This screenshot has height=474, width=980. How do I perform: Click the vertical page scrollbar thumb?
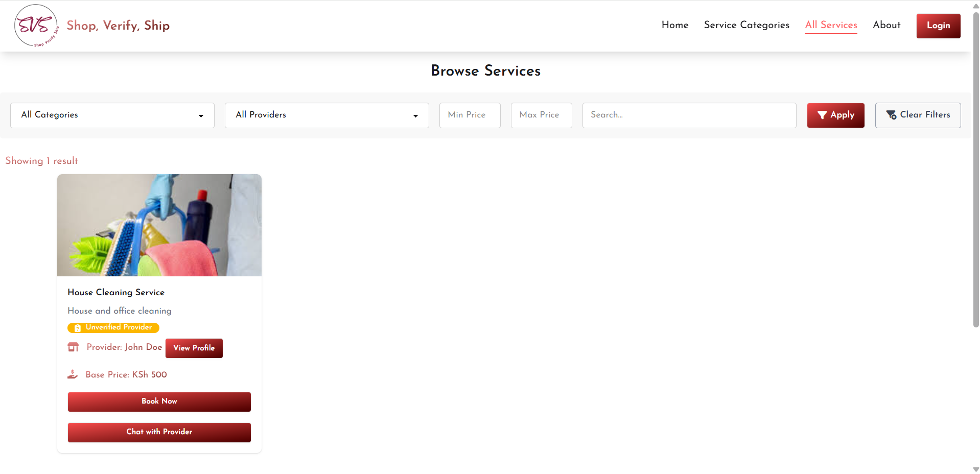[976, 169]
